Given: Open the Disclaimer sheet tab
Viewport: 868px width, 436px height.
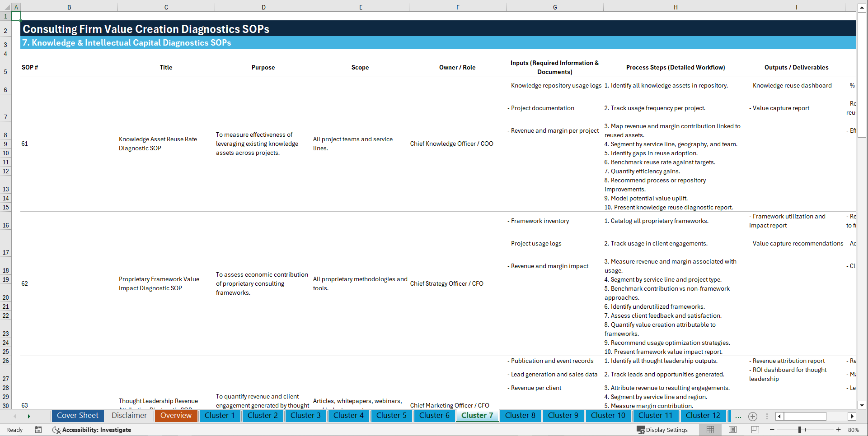Looking at the screenshot, I should (x=129, y=416).
